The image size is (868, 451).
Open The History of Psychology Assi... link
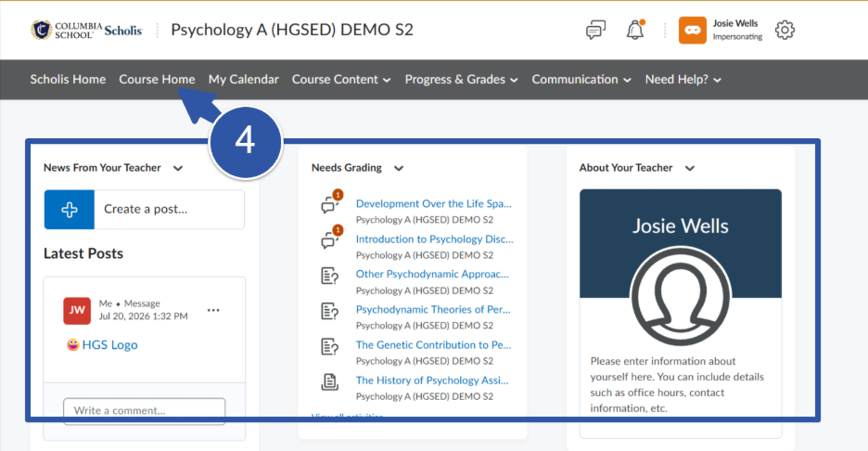(432, 380)
